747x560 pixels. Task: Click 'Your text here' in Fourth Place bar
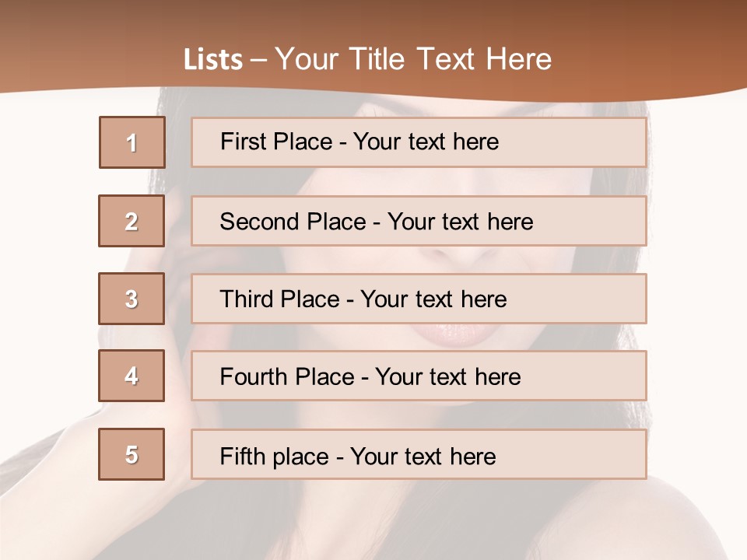point(447,377)
